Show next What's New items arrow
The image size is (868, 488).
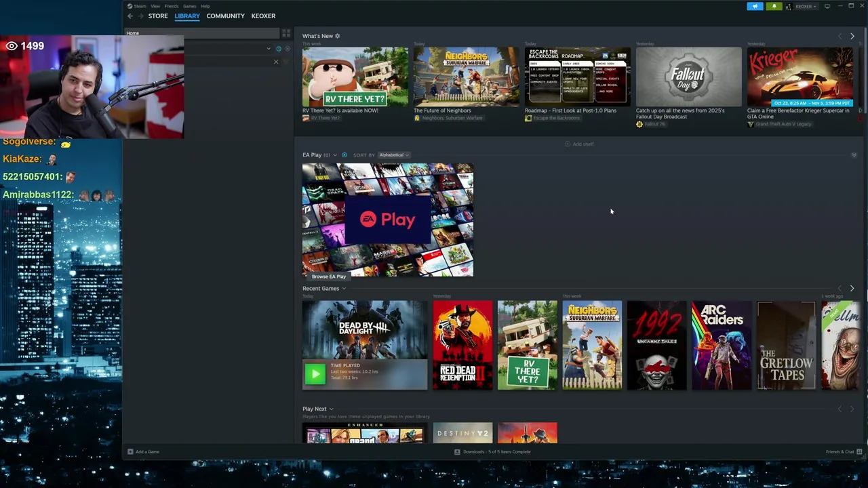pyautogui.click(x=852, y=36)
